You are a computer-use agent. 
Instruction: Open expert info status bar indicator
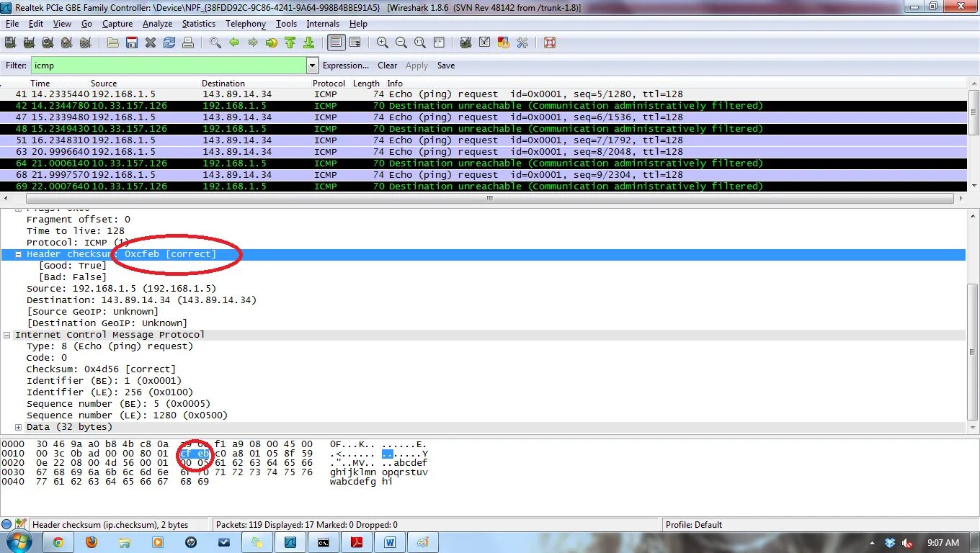click(6, 524)
